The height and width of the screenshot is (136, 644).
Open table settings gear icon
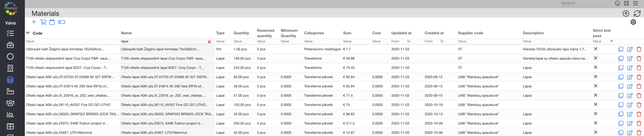click(633, 22)
